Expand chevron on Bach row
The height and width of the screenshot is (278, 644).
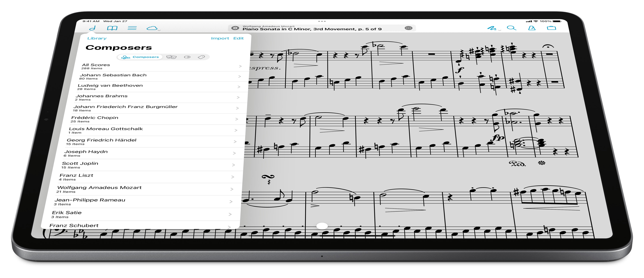(240, 76)
